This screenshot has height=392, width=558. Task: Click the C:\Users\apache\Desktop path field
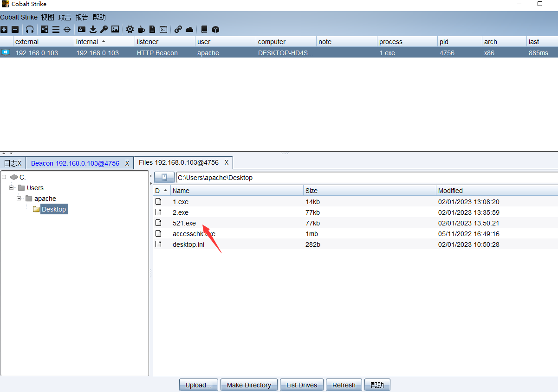click(x=367, y=178)
